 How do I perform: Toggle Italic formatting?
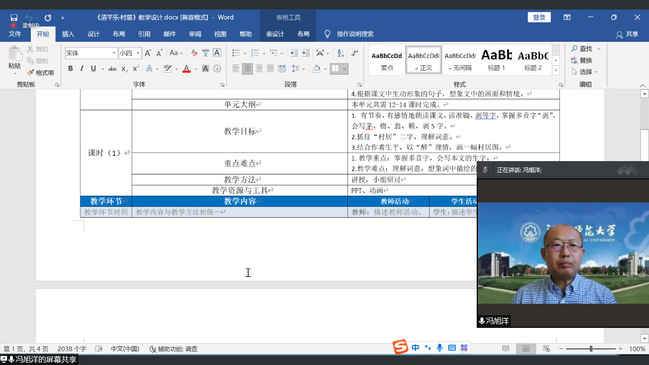82,69
